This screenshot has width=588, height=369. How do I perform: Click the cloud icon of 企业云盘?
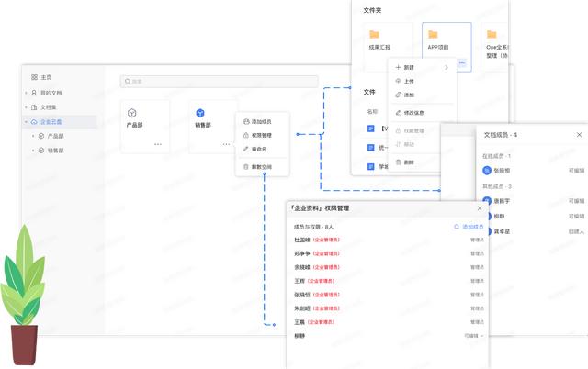tap(34, 122)
